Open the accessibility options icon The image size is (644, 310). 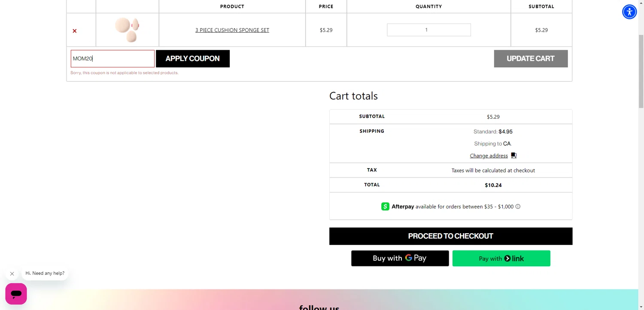tap(629, 12)
